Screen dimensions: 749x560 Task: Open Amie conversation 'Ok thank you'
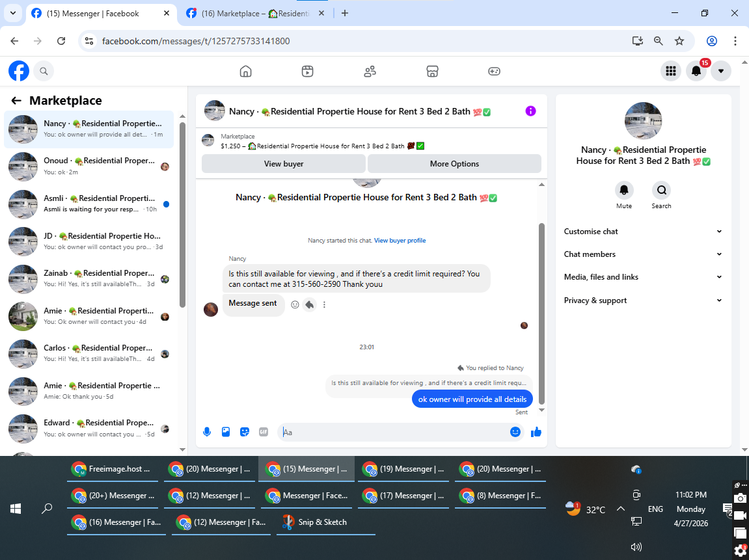89,390
